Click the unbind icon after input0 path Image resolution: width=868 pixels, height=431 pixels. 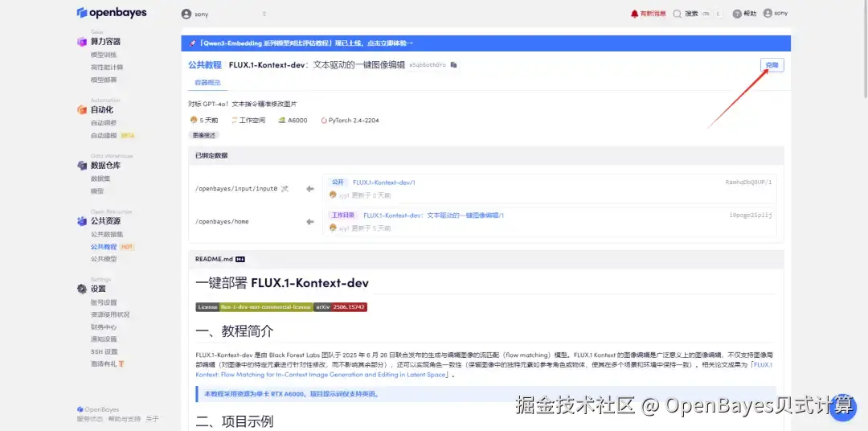(285, 189)
